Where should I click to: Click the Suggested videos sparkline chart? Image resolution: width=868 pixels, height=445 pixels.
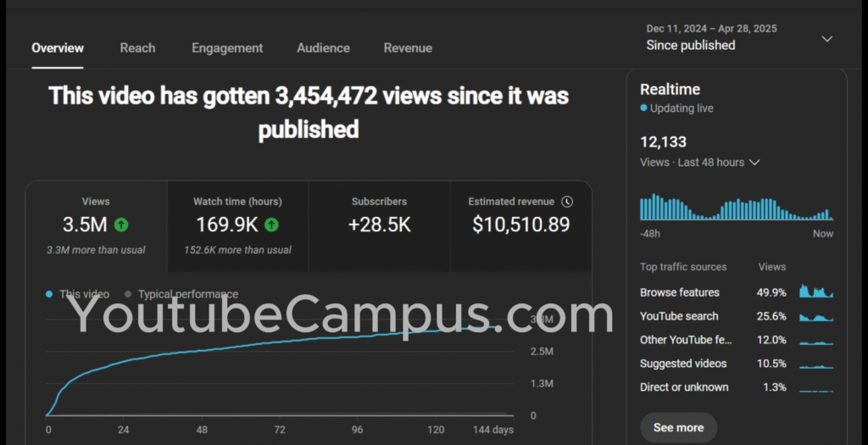(816, 366)
